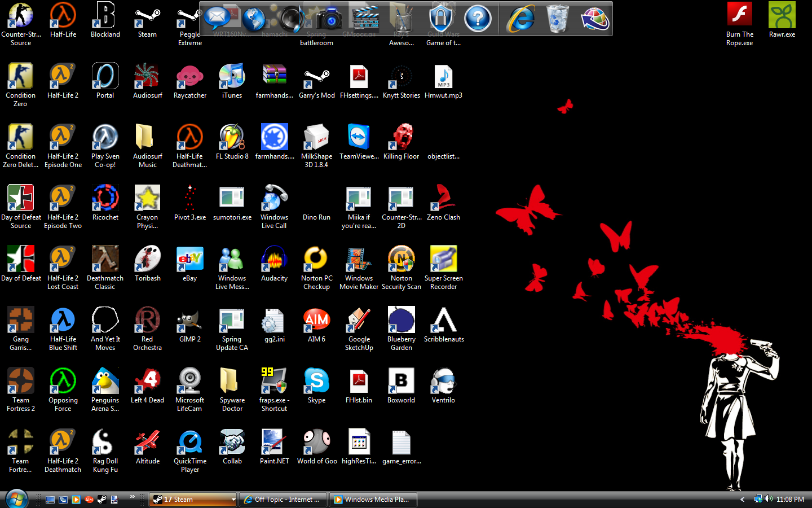Click the mail envelope dock icon

(216, 18)
